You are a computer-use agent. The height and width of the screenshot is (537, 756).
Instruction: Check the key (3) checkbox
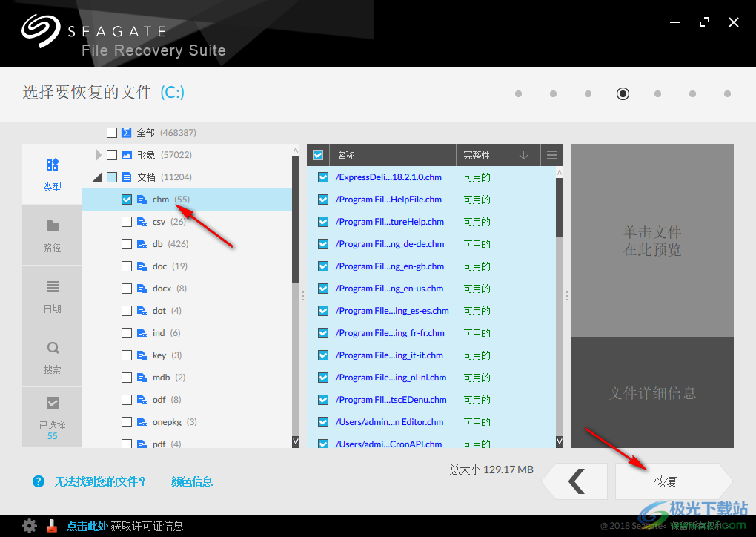[x=127, y=355]
